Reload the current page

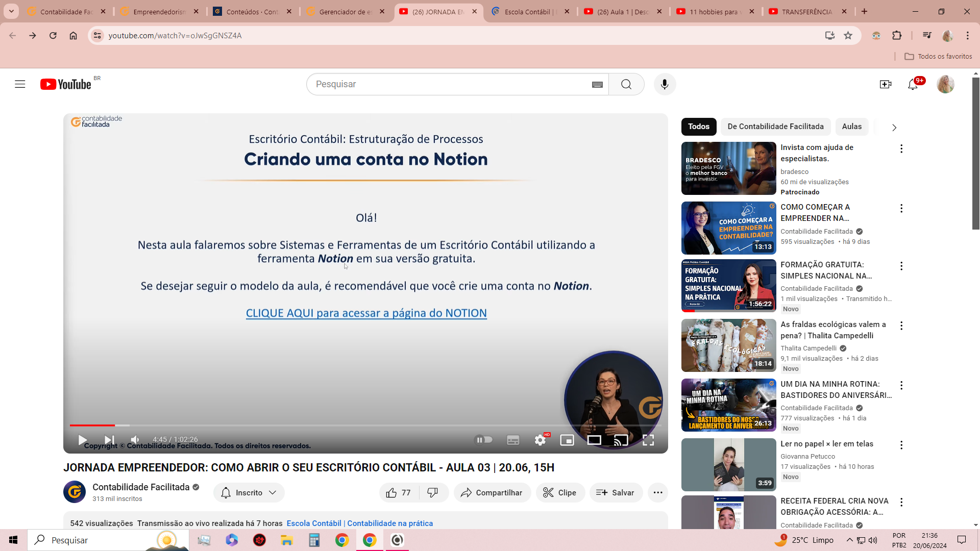coord(53,35)
